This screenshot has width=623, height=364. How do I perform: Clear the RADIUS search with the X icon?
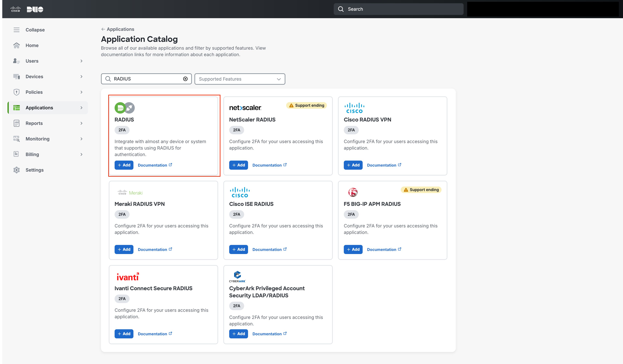(185, 79)
